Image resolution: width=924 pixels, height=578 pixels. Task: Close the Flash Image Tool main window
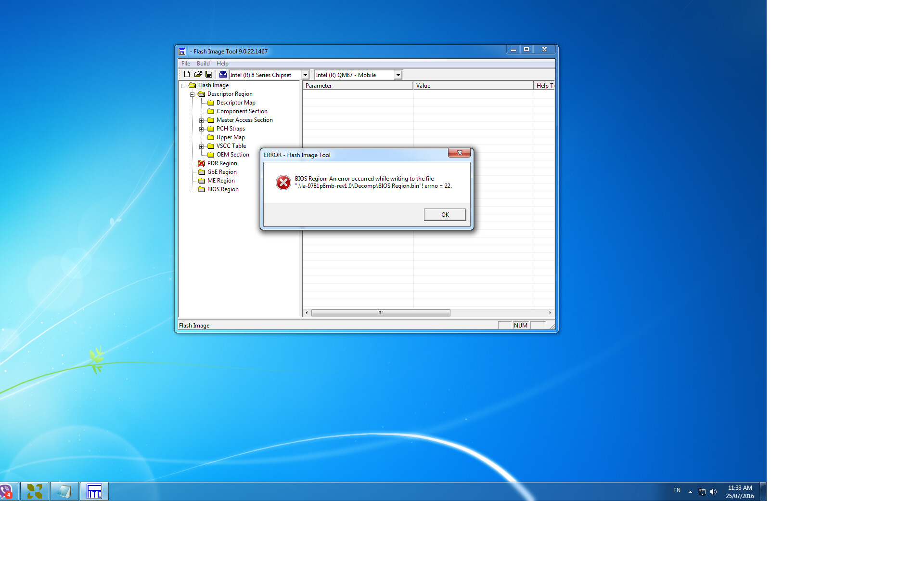point(545,50)
